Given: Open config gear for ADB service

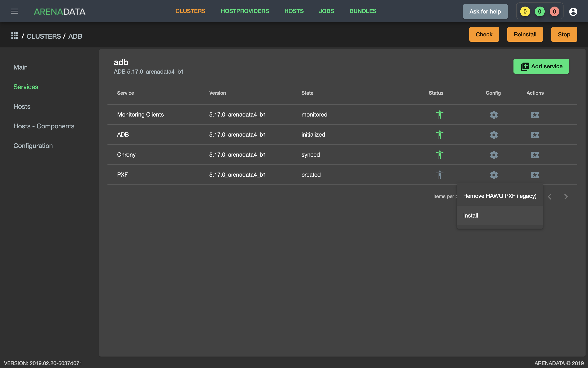Looking at the screenshot, I should [x=493, y=135].
